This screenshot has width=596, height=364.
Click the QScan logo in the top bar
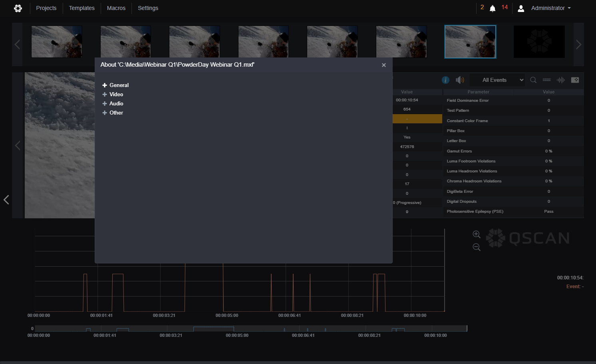tap(18, 8)
